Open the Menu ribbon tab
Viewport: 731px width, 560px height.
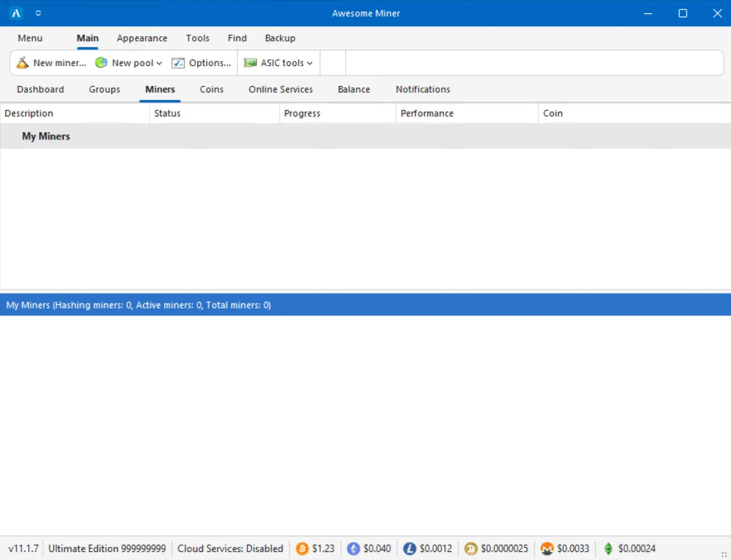tap(30, 38)
